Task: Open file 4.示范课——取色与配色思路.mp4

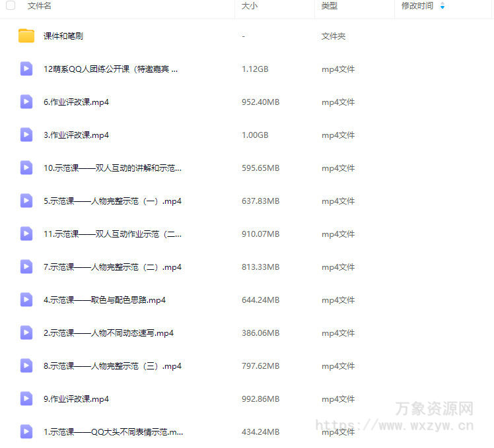Action: (x=104, y=300)
